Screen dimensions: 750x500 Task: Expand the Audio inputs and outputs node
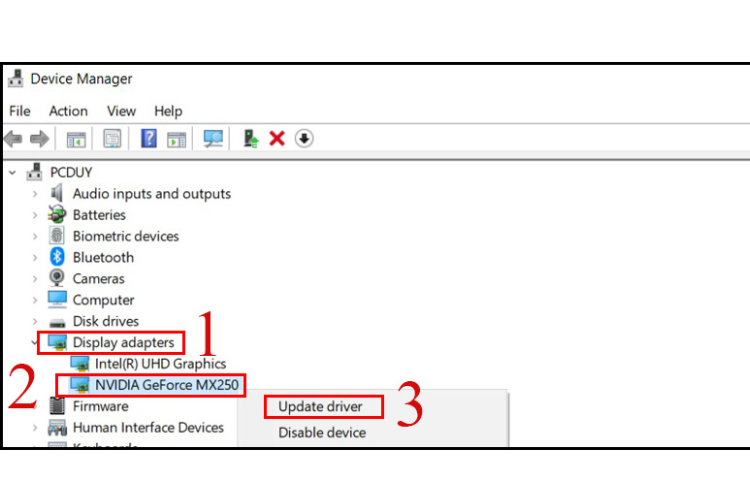click(x=35, y=194)
